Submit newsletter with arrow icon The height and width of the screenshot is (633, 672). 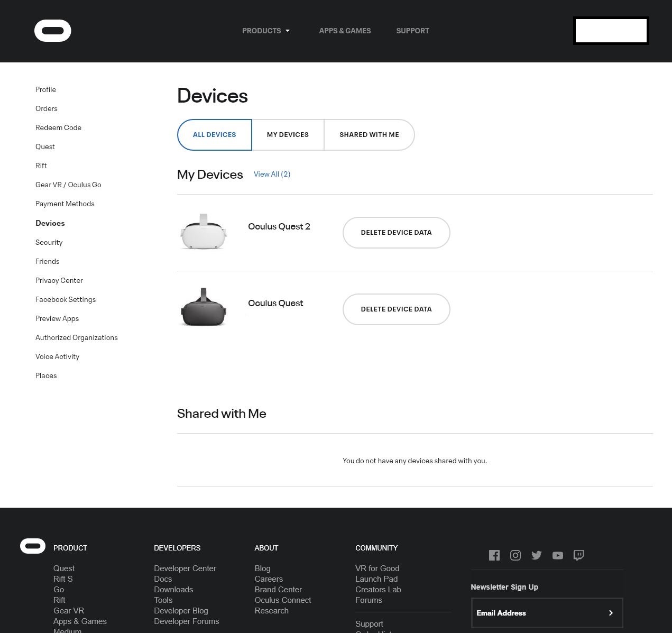click(611, 613)
